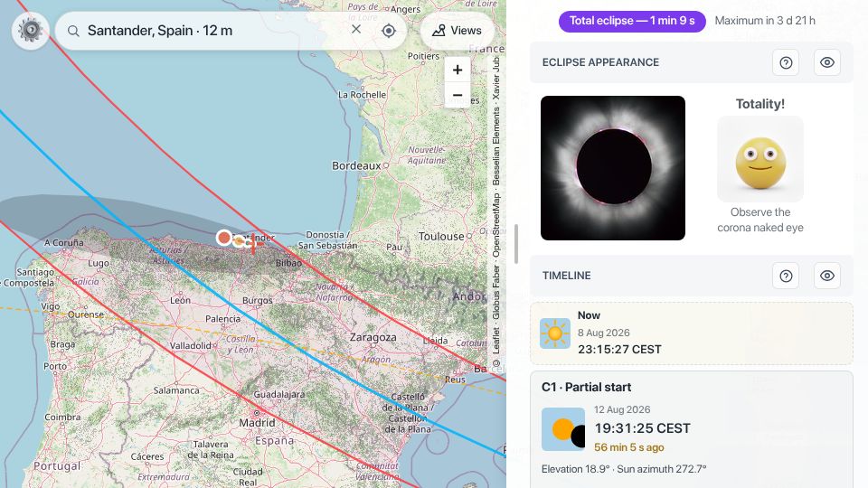Viewport: 868px width, 488px height.
Task: Toggle visibility of Timeline section
Action: pos(827,276)
